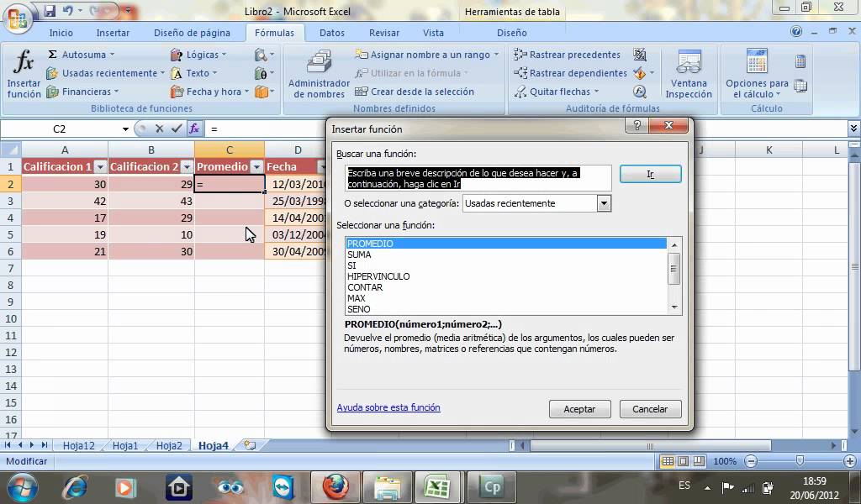Open the Insertar ribbon tab

(x=113, y=33)
